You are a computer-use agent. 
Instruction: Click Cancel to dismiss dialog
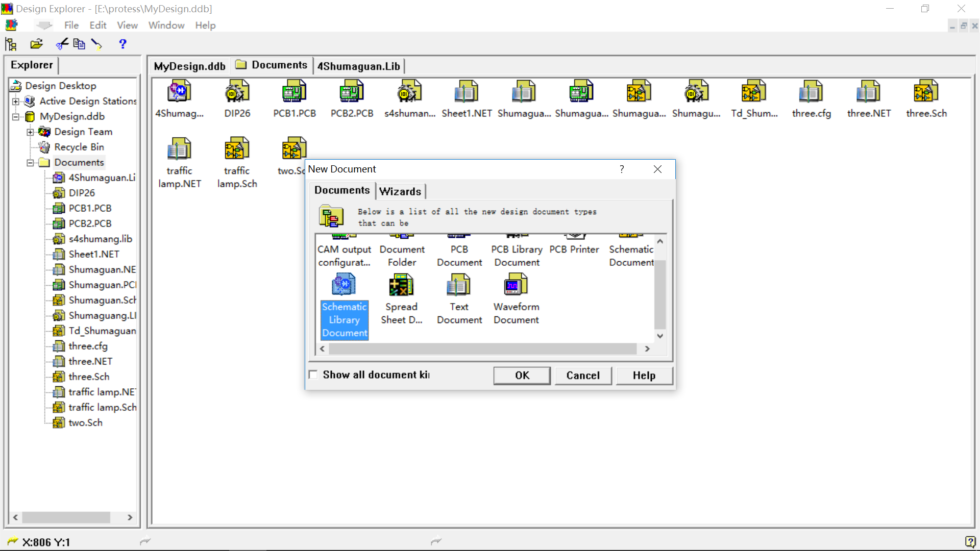[x=583, y=375]
